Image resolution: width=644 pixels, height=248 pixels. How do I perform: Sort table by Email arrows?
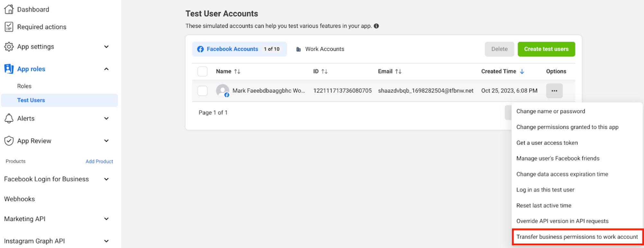pos(398,72)
